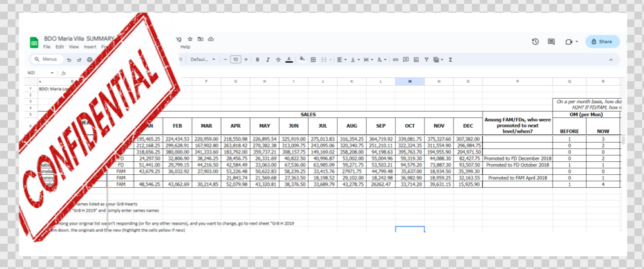644x269 pixels.
Task: Open version history clock icon
Action: pos(535,41)
